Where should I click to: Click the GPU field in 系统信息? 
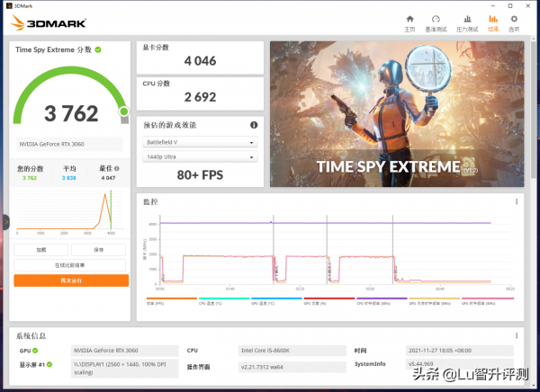(125, 351)
